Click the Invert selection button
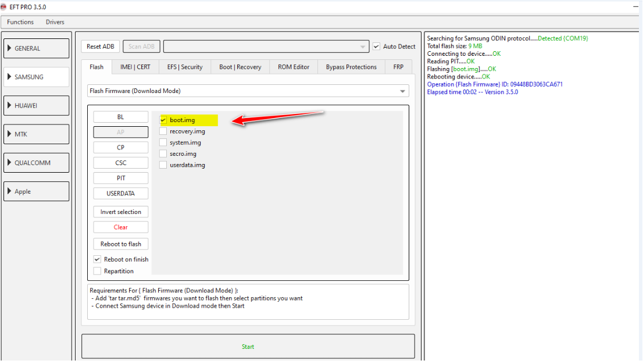 120,212
